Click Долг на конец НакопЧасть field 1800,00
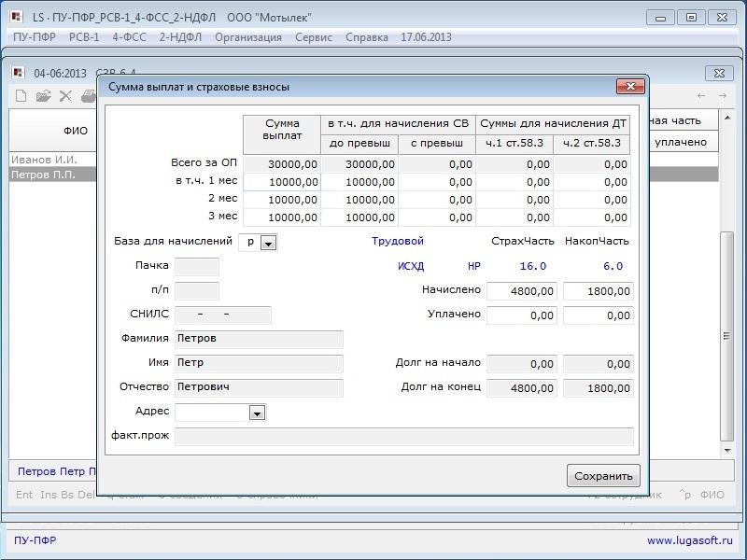Image resolution: width=747 pixels, height=560 pixels. (x=599, y=388)
